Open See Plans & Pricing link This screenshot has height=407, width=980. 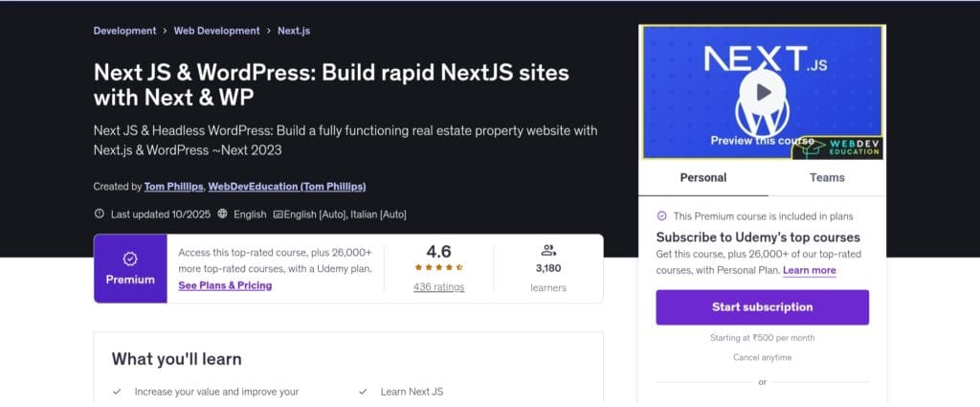[225, 285]
